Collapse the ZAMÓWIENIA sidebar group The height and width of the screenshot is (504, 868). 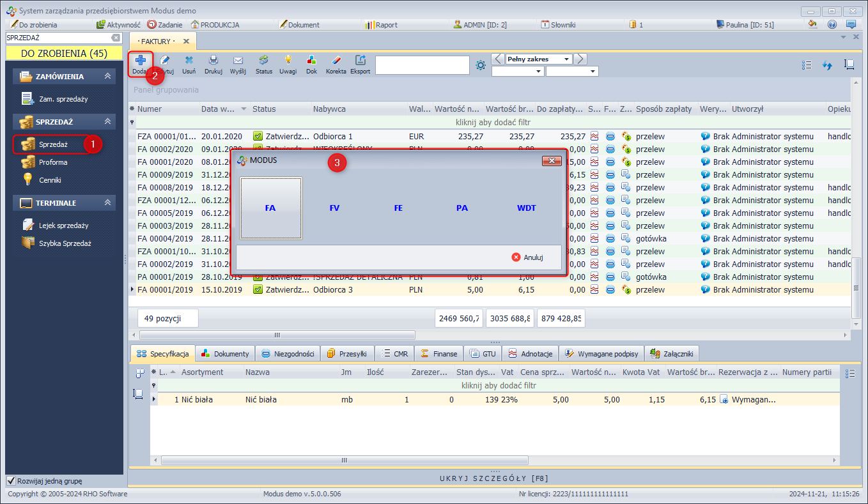pos(108,77)
